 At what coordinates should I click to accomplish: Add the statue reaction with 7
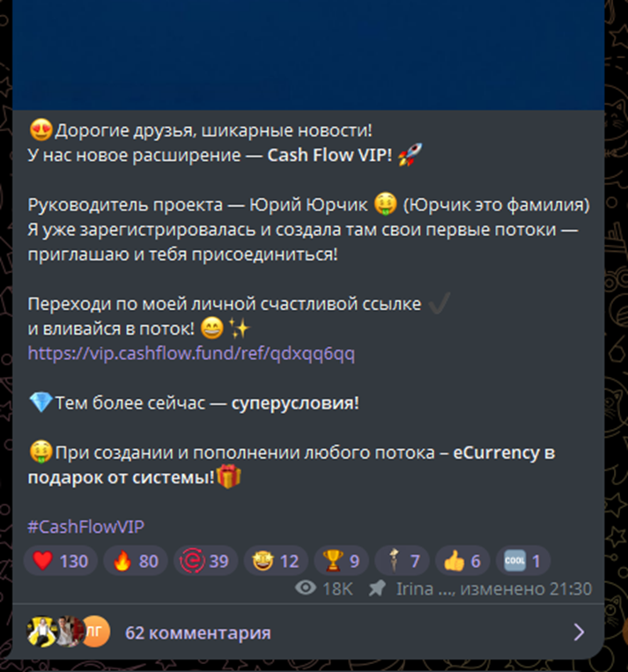(403, 560)
